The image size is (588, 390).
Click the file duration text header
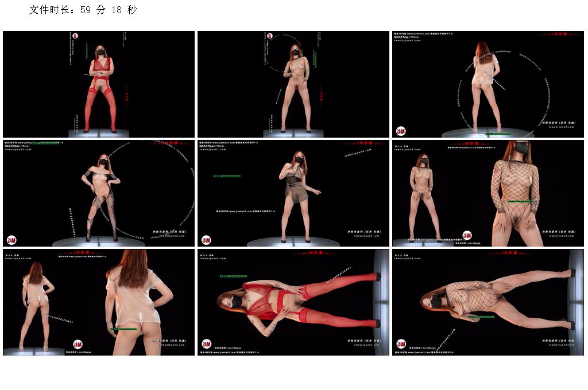[x=83, y=10]
